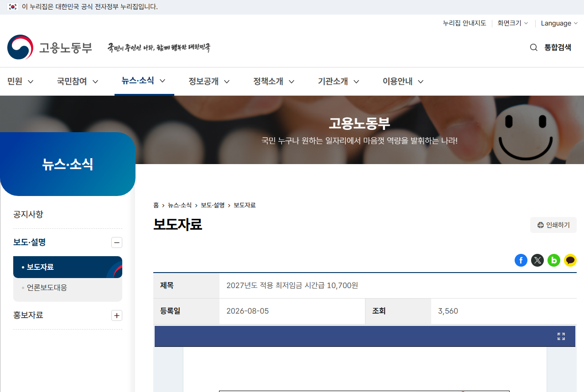Click 보도·설명 in the breadcrumb
Screen dimensions: 584x392
point(213,205)
